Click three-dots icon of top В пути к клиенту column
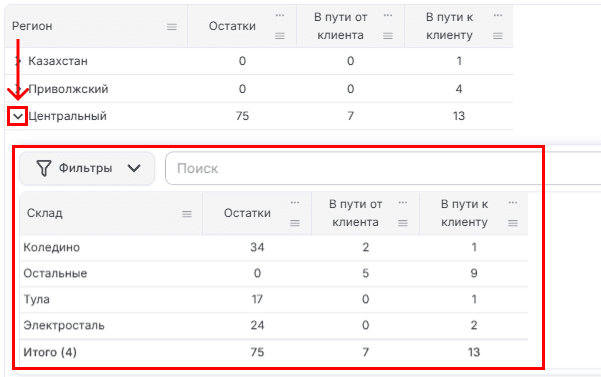 click(x=498, y=16)
